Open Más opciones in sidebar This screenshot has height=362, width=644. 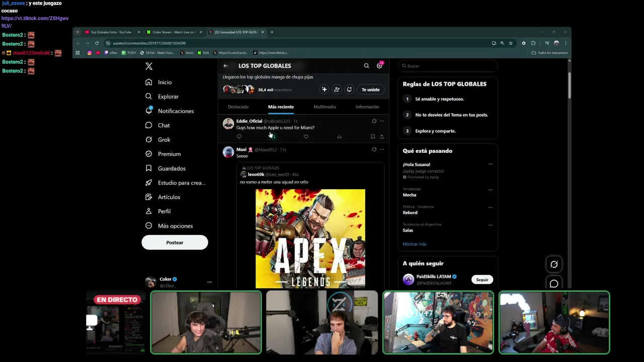click(x=169, y=226)
